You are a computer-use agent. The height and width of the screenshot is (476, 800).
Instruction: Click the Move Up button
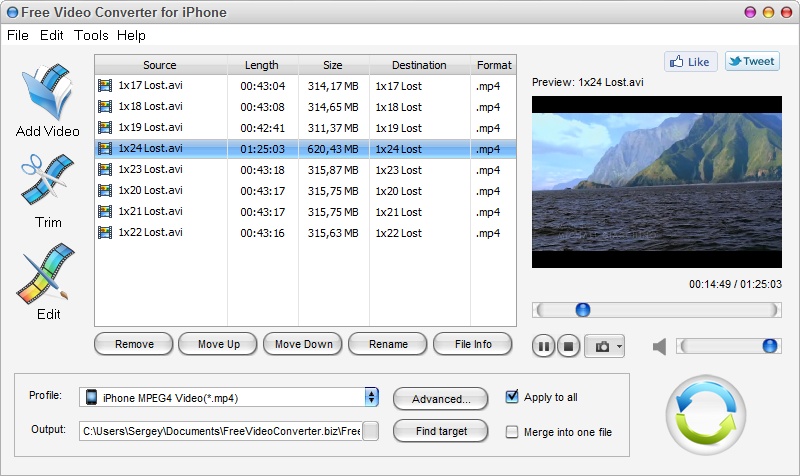coord(218,344)
